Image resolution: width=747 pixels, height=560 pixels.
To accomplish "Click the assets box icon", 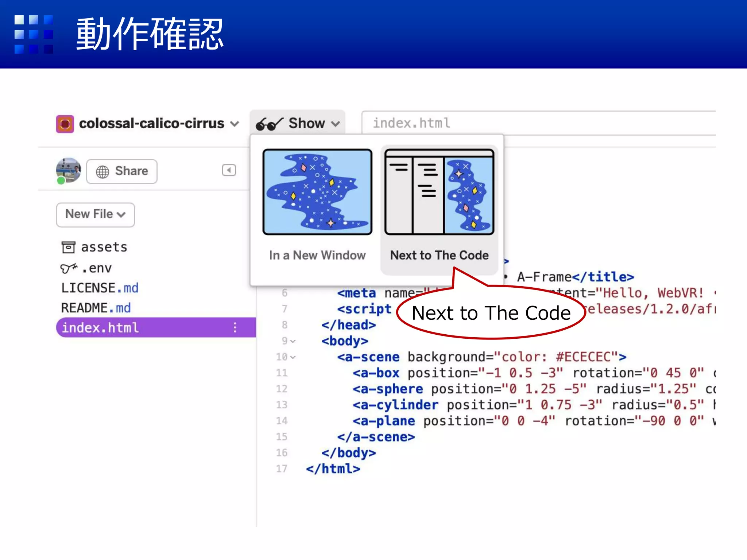I will click(68, 247).
